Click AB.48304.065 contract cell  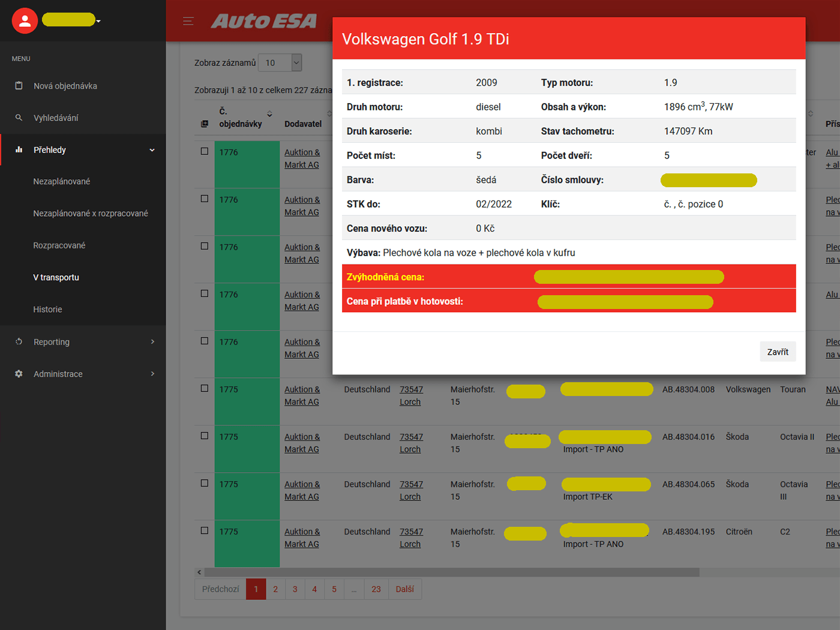click(689, 484)
